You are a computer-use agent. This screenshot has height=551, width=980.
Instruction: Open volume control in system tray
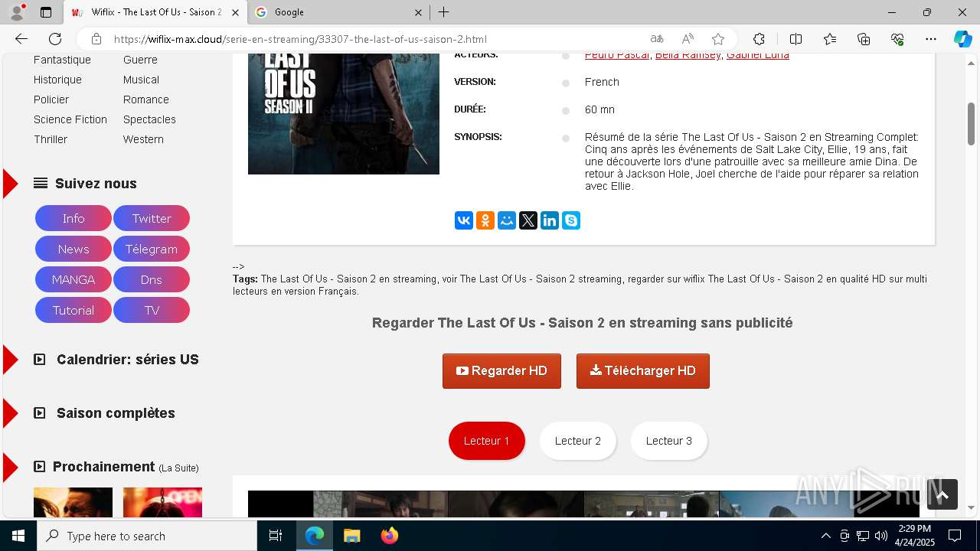[x=881, y=536]
